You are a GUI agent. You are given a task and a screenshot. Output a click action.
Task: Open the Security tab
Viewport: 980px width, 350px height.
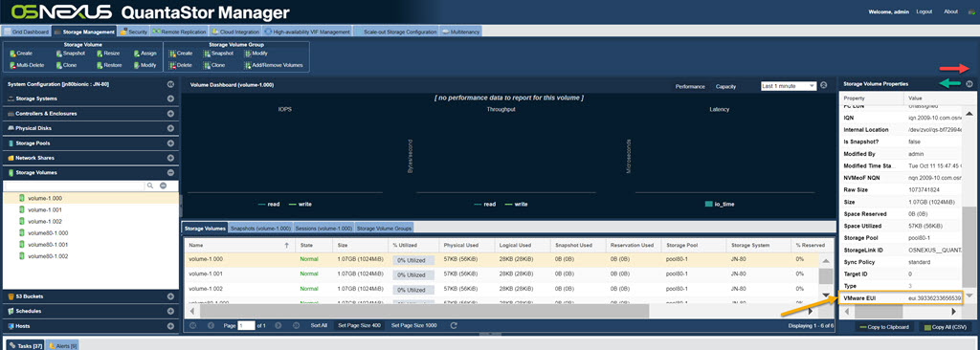pos(133,32)
